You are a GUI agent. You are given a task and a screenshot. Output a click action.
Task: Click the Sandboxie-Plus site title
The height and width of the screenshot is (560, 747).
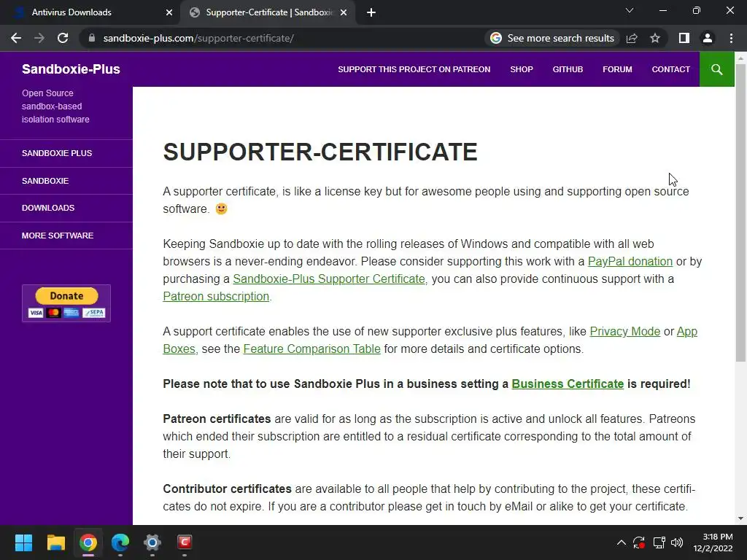pos(71,69)
